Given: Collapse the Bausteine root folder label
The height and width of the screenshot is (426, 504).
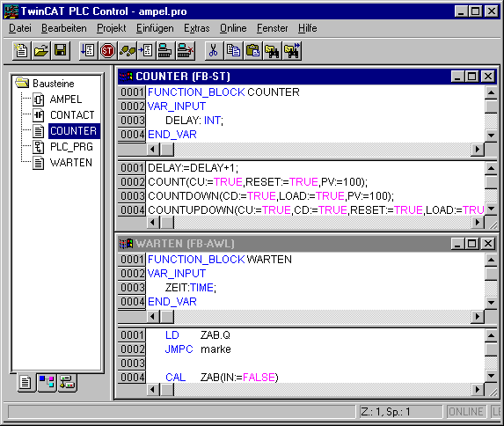Looking at the screenshot, I should coord(54,84).
